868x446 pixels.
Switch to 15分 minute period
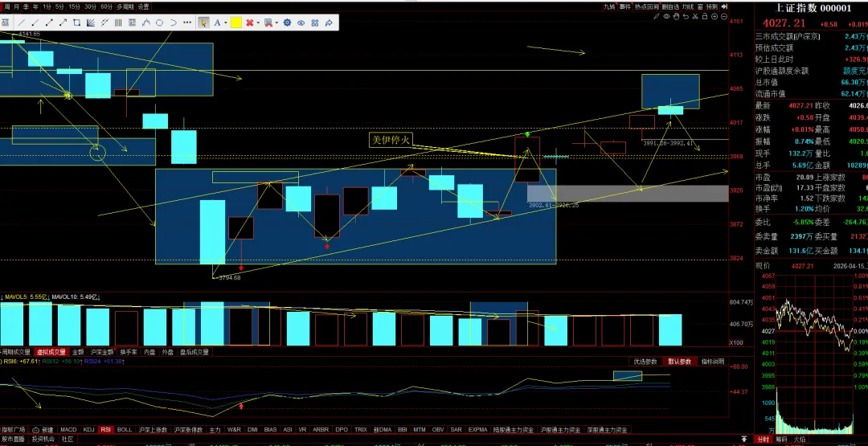[x=74, y=7]
